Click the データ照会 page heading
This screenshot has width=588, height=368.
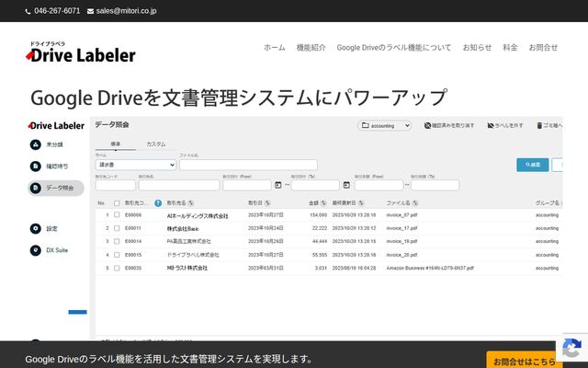112,125
